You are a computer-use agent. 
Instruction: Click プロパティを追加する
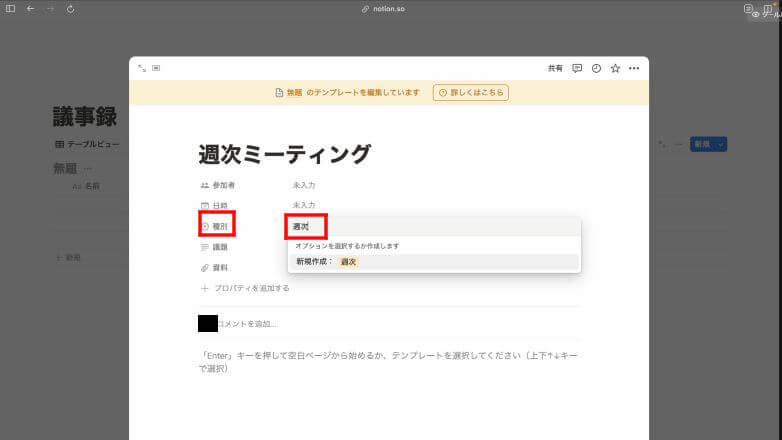click(245, 288)
